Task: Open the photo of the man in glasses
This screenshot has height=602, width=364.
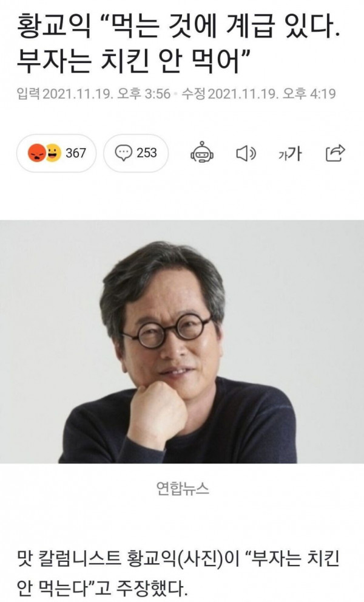Action: point(182,341)
